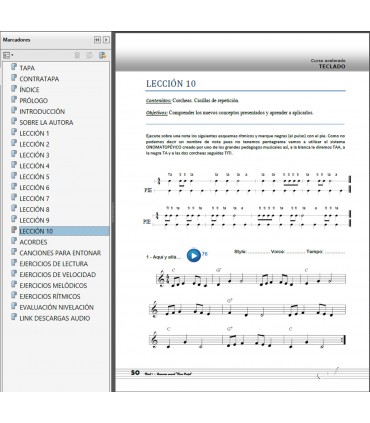
Task: Select the LECCIÓN 8 bookmark
Action: tap(34, 210)
